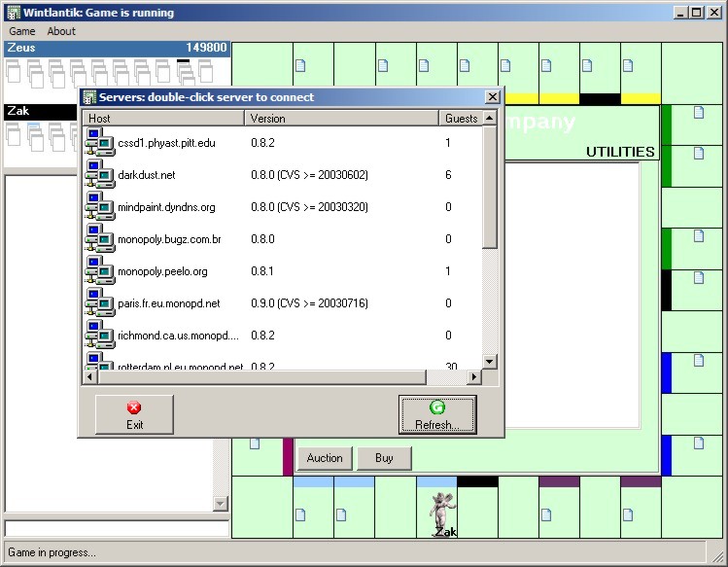The image size is (728, 567).
Task: Click paris.fr.eu.monopd.net server icon
Action: pos(99,302)
